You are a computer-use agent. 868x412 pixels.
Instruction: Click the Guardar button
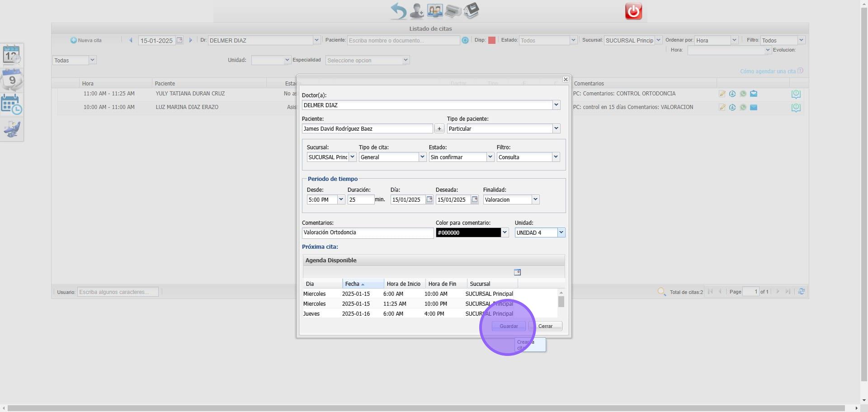(x=509, y=326)
